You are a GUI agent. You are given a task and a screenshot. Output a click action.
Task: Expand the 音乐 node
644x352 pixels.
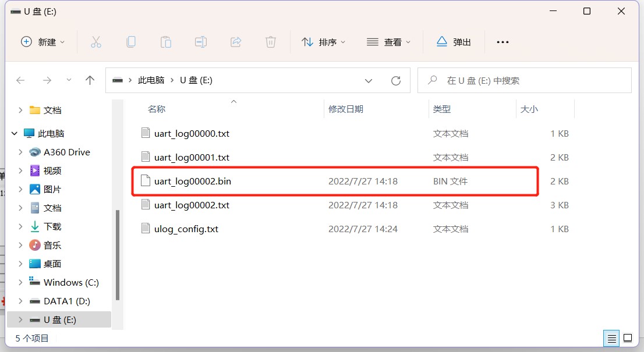pyautogui.click(x=20, y=246)
